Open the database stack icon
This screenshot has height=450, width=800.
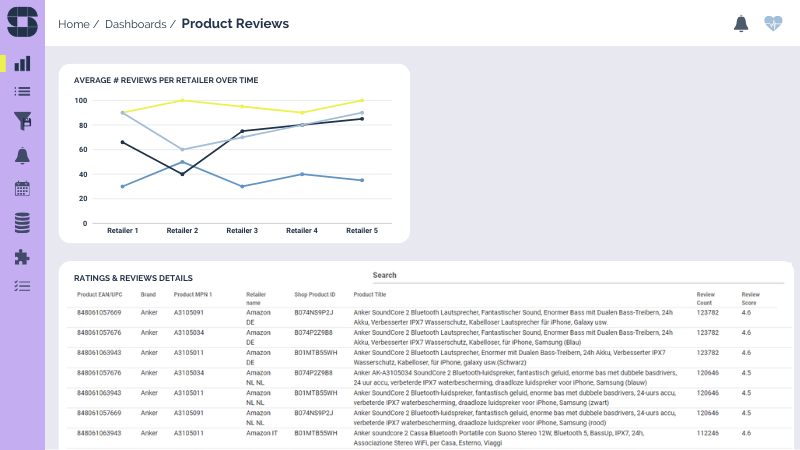[x=22, y=222]
